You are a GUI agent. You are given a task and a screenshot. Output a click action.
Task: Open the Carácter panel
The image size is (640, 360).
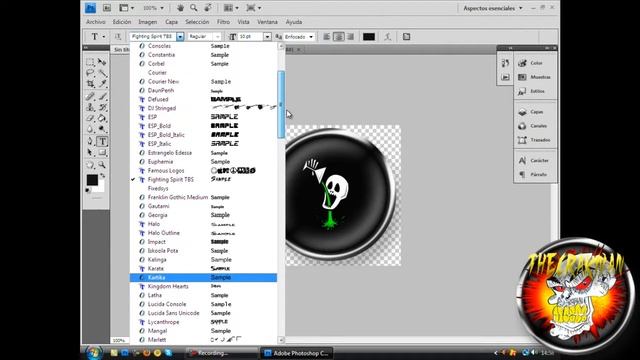point(535,161)
